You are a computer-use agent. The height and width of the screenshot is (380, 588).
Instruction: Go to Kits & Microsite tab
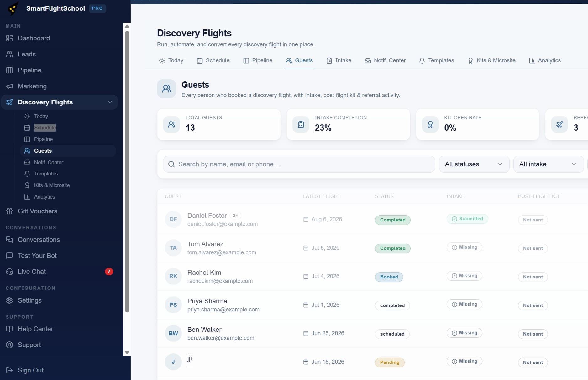491,60
